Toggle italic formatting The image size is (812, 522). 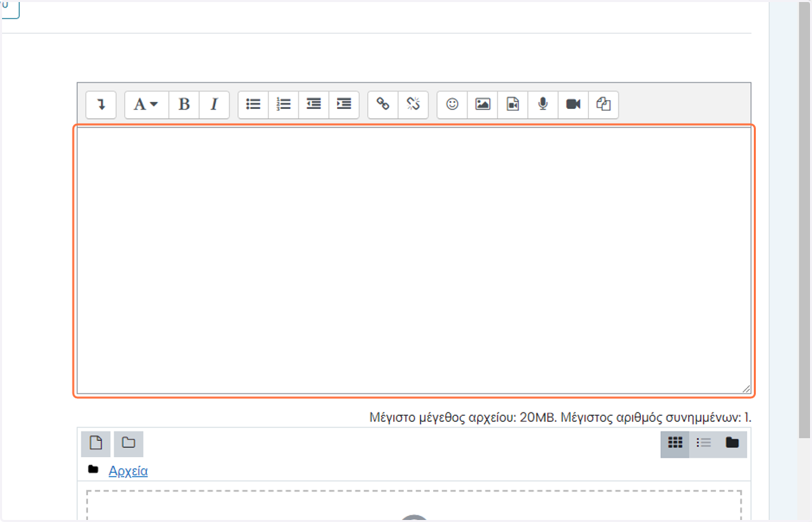tap(215, 105)
